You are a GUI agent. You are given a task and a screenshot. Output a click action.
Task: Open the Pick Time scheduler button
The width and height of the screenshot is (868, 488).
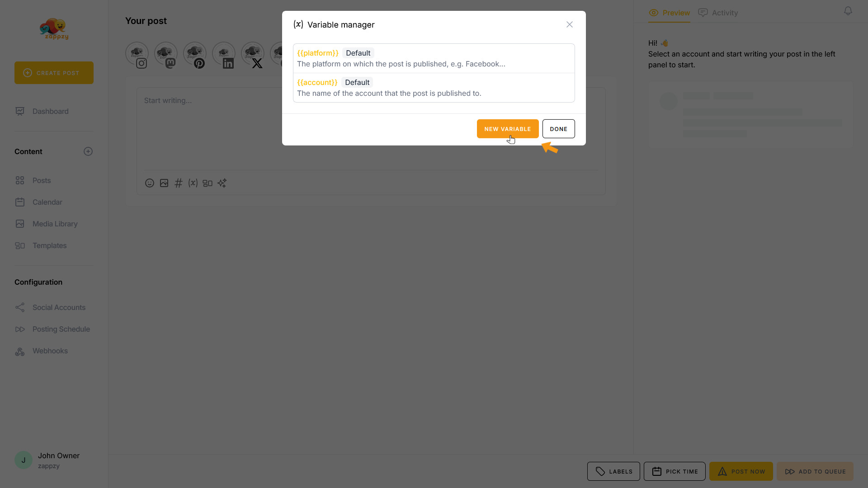pyautogui.click(x=674, y=471)
